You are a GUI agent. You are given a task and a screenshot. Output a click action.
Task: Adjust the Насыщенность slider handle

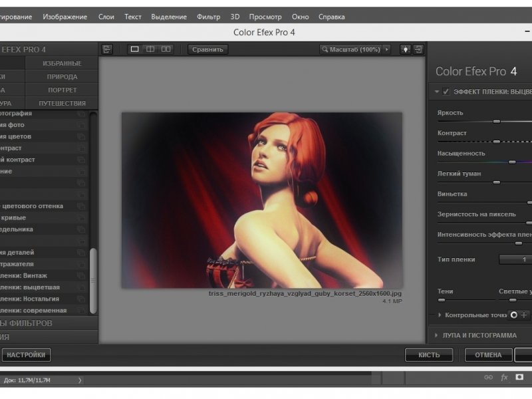(x=512, y=162)
